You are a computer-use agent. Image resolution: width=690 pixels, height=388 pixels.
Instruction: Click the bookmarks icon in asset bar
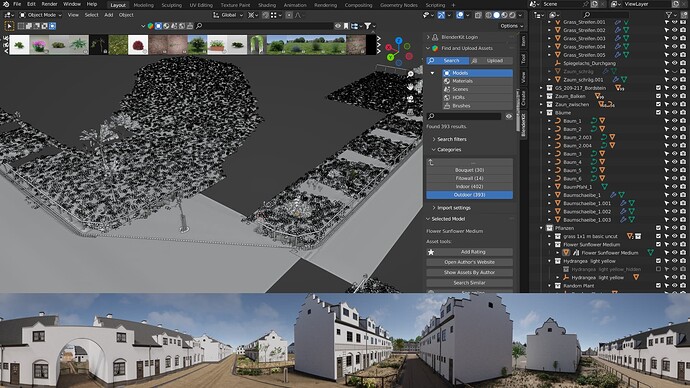click(x=346, y=26)
